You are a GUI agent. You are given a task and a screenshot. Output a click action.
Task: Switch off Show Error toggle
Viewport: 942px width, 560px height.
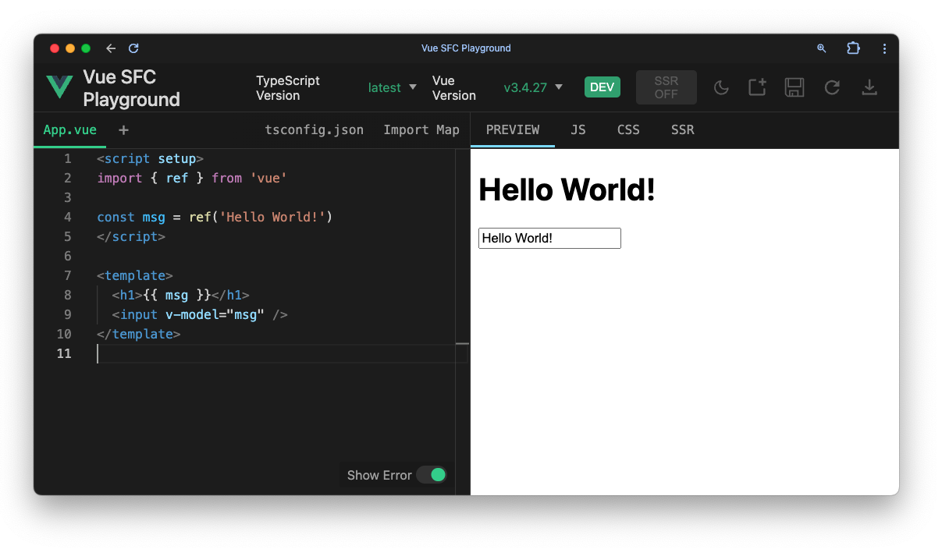click(x=432, y=475)
